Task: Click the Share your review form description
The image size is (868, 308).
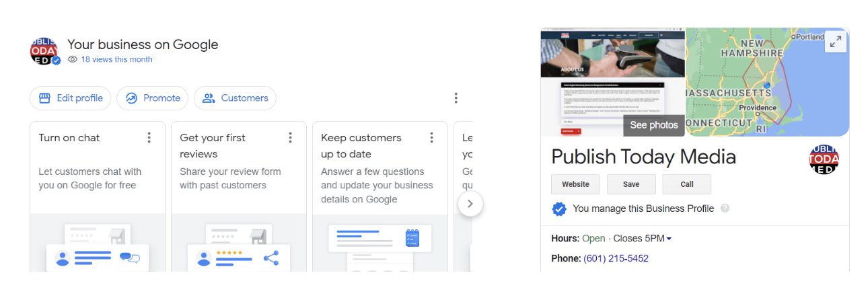Action: click(229, 178)
